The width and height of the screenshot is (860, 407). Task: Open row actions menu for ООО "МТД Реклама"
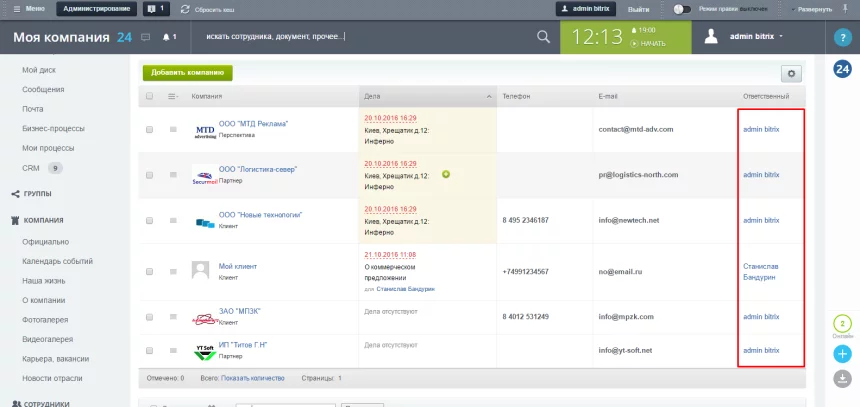(173, 130)
